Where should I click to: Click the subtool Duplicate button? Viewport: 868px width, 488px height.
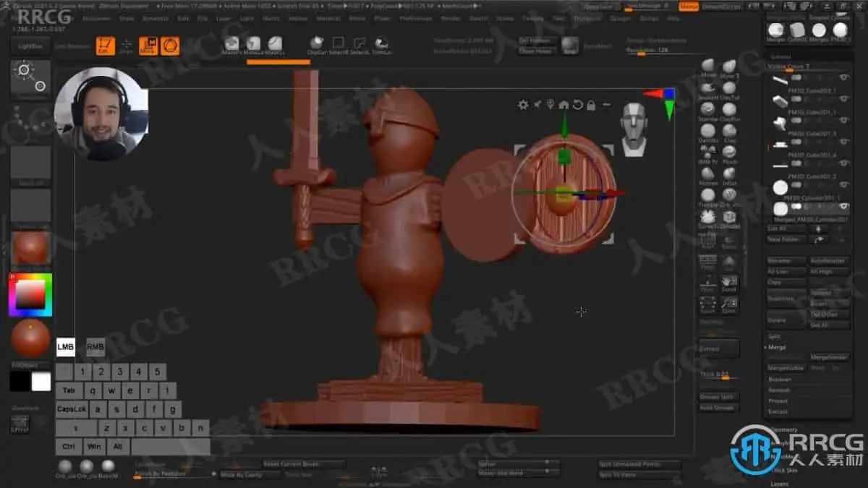[786, 298]
